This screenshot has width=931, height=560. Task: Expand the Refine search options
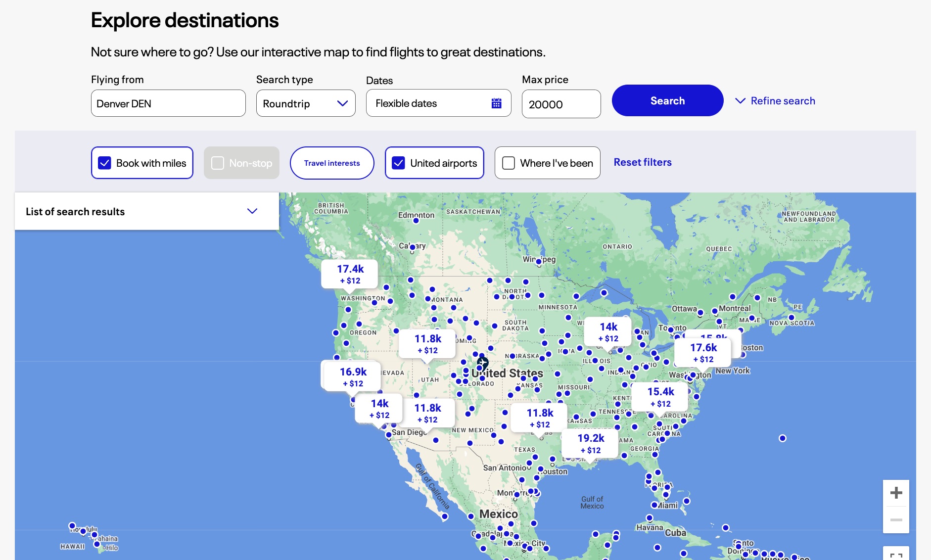pyautogui.click(x=774, y=100)
